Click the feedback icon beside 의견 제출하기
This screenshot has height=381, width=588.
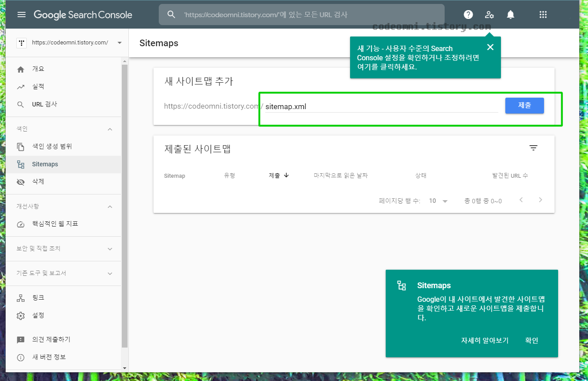pos(21,340)
